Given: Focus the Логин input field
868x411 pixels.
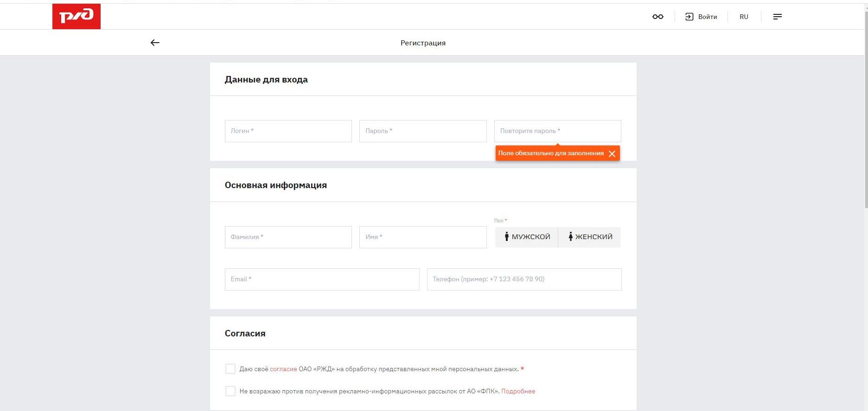Looking at the screenshot, I should coord(288,131).
